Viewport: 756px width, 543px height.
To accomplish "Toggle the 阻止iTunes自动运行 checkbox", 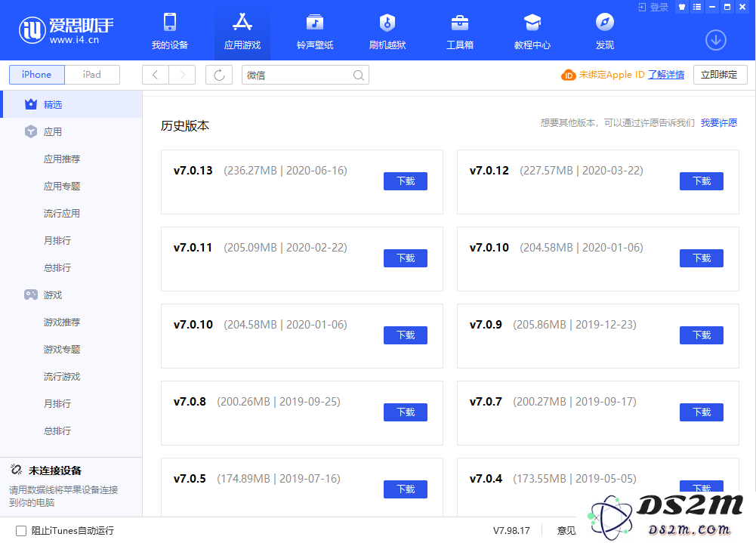I will pos(21,531).
